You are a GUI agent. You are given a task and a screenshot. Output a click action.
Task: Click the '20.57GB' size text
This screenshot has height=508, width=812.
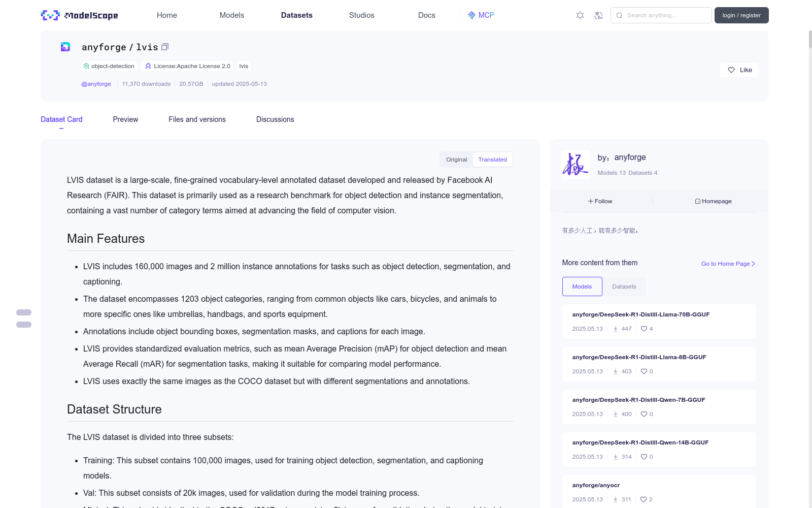coord(191,84)
